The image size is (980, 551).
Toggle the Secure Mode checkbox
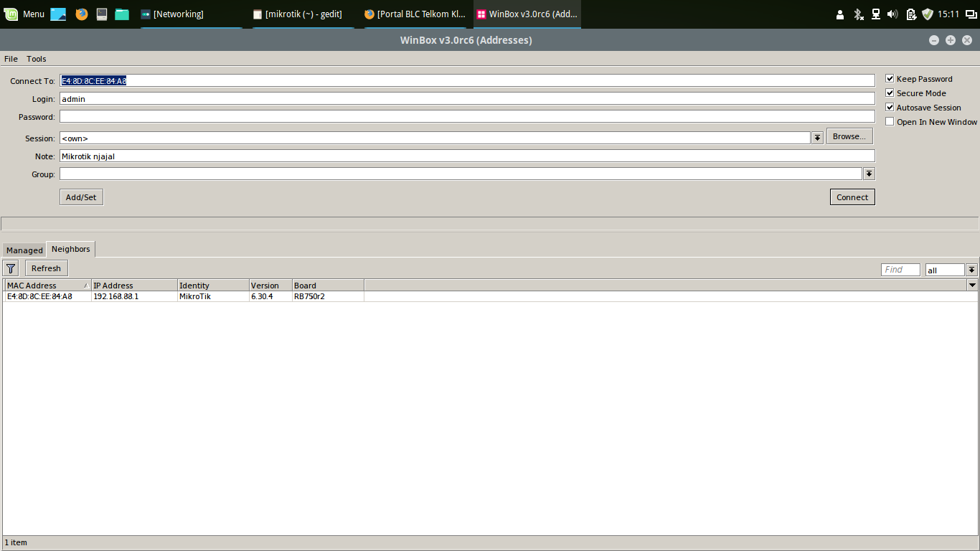click(x=890, y=93)
